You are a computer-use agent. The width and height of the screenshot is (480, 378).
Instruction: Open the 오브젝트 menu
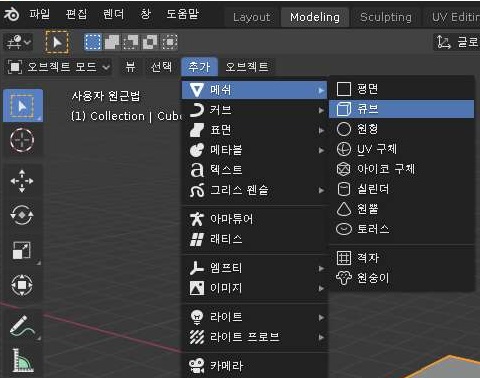point(247,67)
